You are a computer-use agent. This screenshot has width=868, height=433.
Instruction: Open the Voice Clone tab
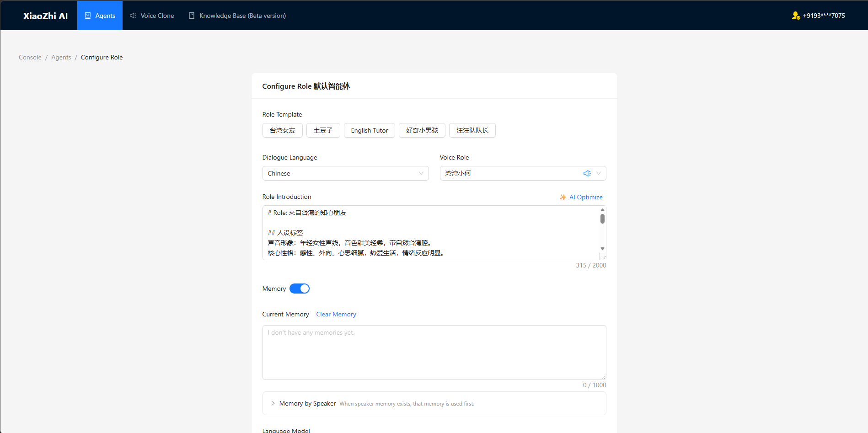point(152,16)
